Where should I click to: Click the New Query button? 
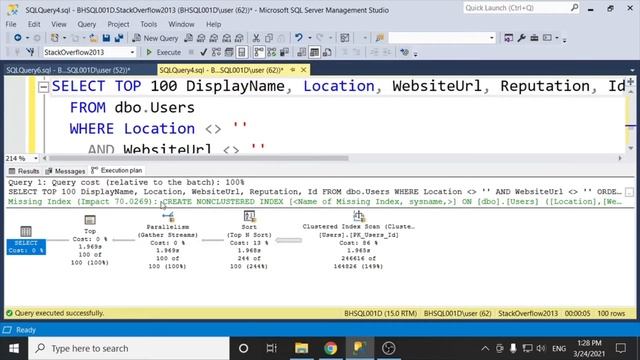point(156,38)
